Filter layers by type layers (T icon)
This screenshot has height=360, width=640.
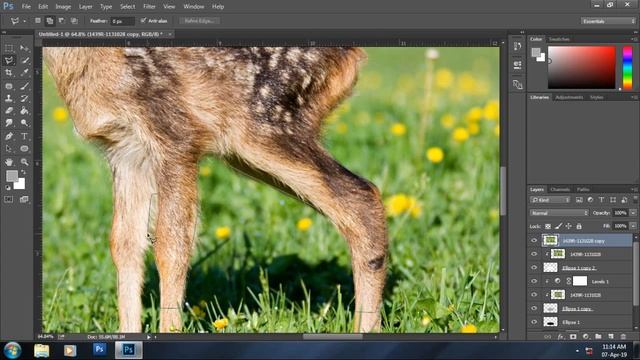[601, 200]
